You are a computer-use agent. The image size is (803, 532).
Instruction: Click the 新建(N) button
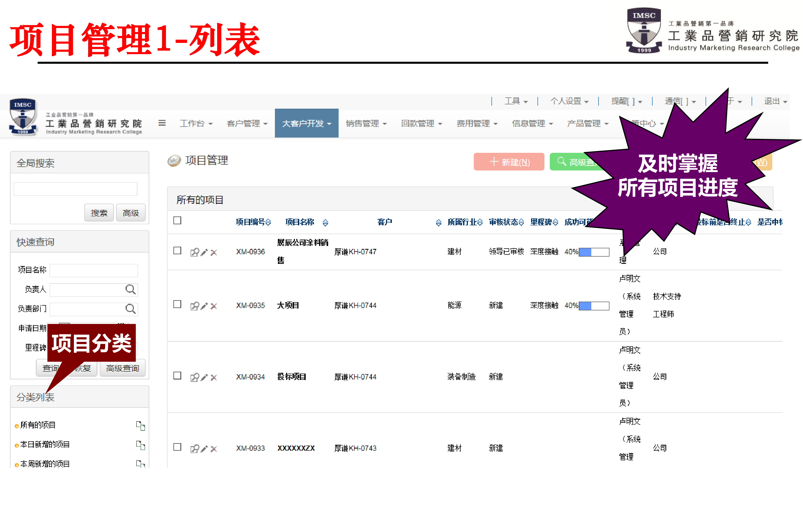point(509,162)
